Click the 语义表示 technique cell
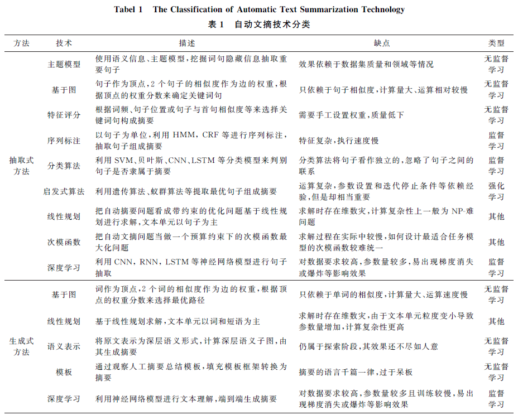 click(64, 346)
